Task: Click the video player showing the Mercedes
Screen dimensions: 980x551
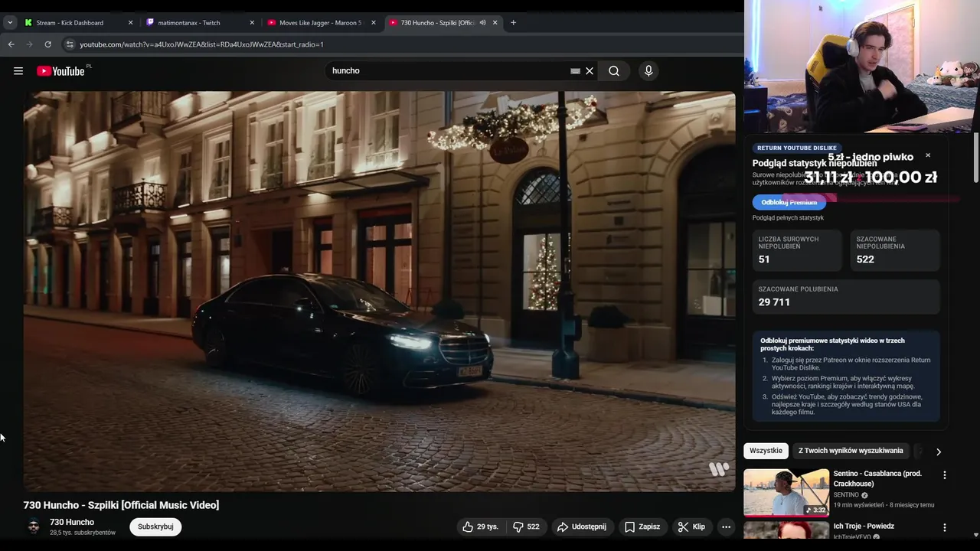Action: [x=379, y=291]
